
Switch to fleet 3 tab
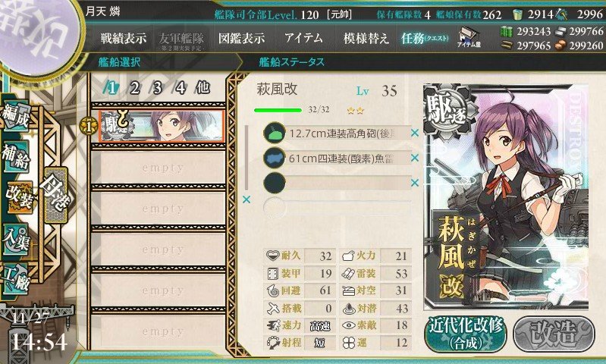point(157,88)
